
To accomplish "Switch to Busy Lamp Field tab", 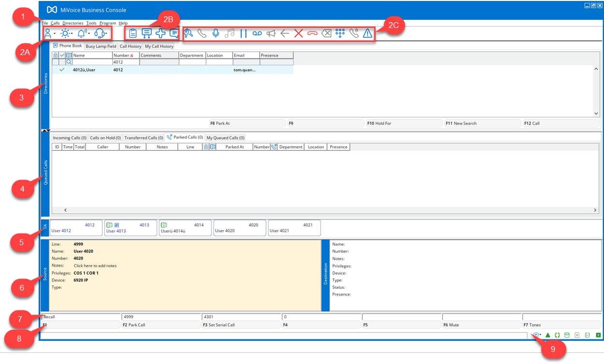I will (x=100, y=46).
